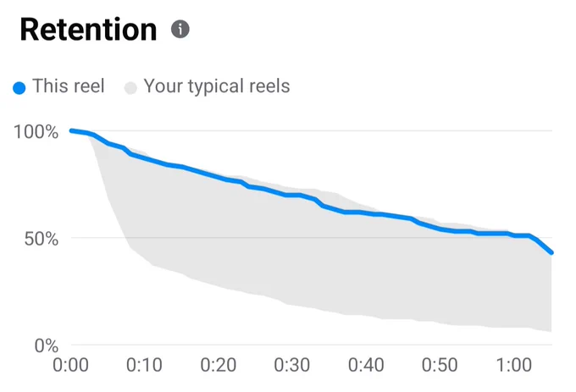576x392 pixels.
Task: Click the 50% axis label
Action: click(x=42, y=239)
